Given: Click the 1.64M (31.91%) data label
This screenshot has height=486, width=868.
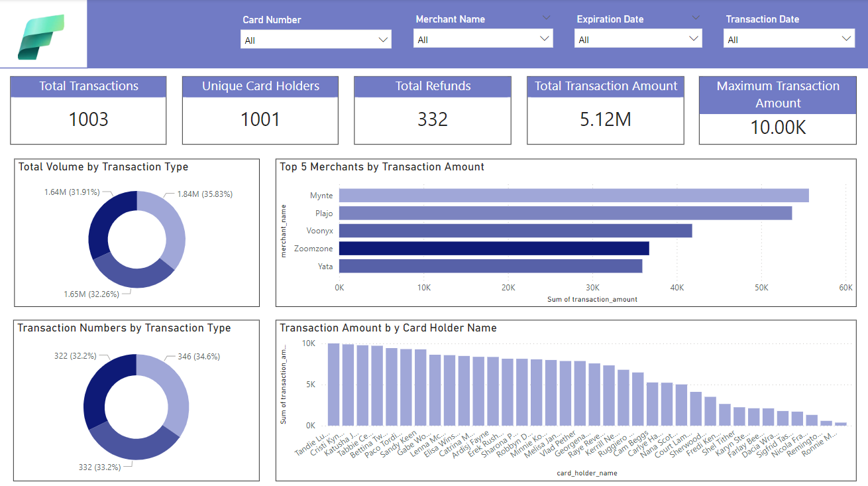Looking at the screenshot, I should pos(72,192).
